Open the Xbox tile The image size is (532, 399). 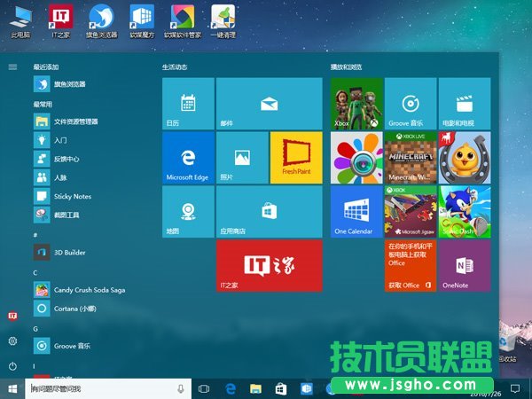click(x=356, y=104)
